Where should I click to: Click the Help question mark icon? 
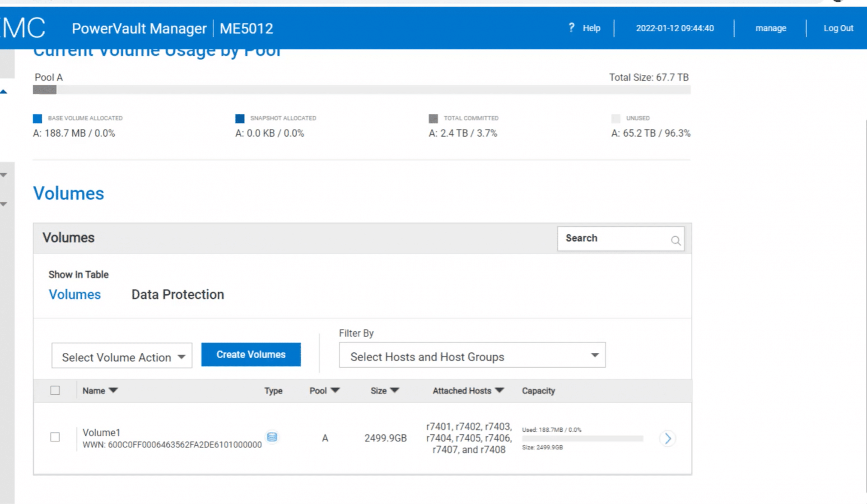(x=571, y=28)
